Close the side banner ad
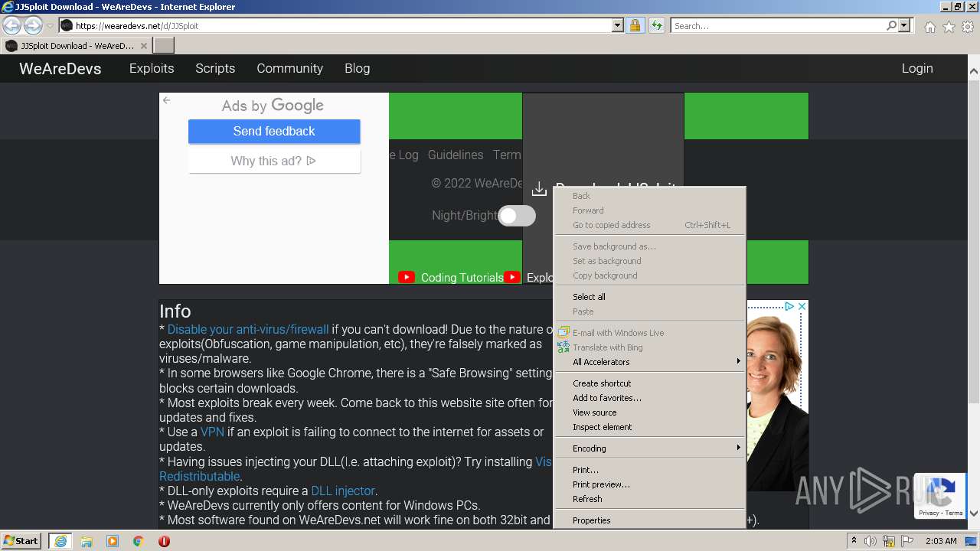 click(802, 306)
